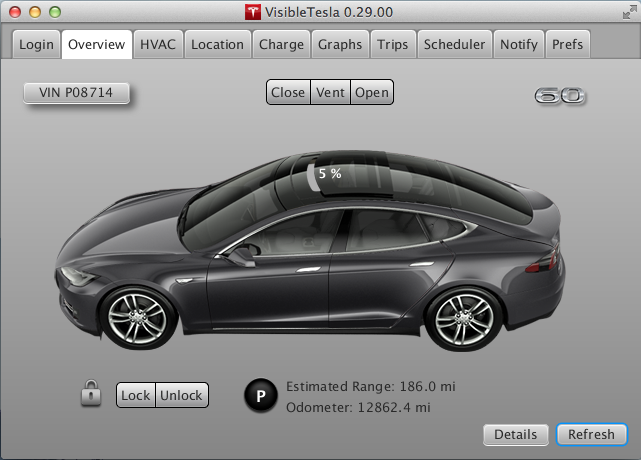Refresh the vehicle data

coord(592,434)
